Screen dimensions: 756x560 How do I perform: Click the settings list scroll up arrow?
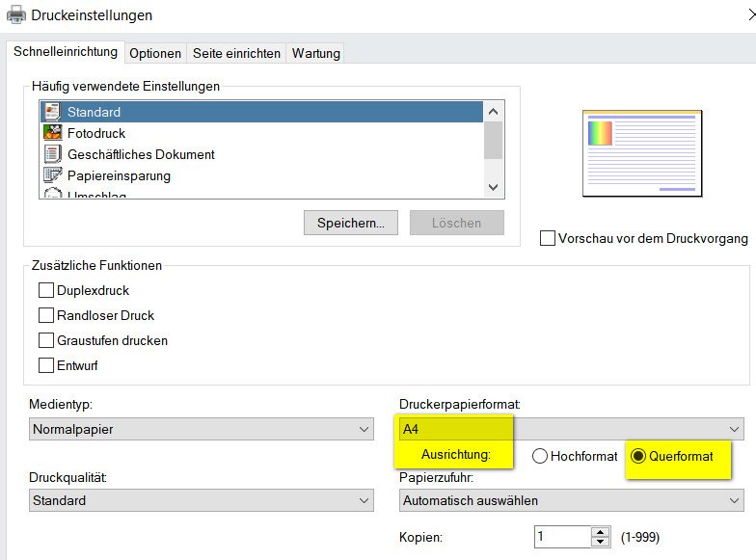click(x=494, y=112)
